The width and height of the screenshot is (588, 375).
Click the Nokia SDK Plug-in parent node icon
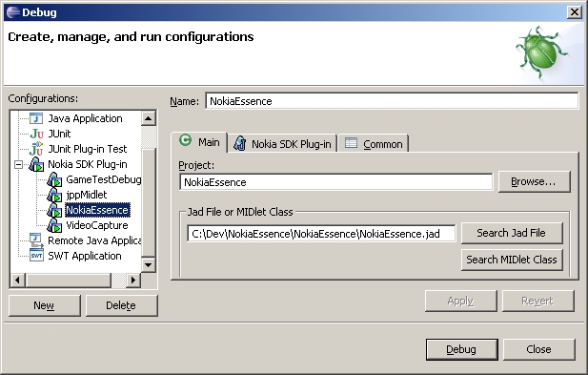[36, 164]
